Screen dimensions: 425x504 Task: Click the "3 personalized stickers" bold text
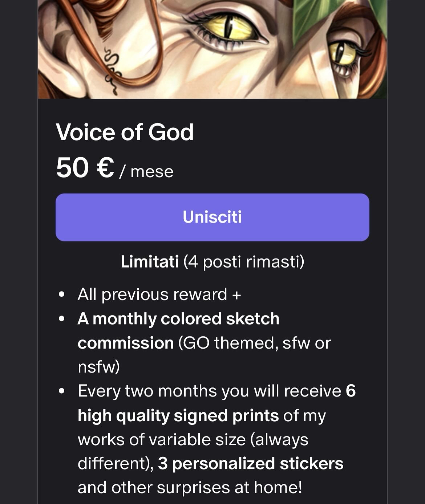(251, 464)
